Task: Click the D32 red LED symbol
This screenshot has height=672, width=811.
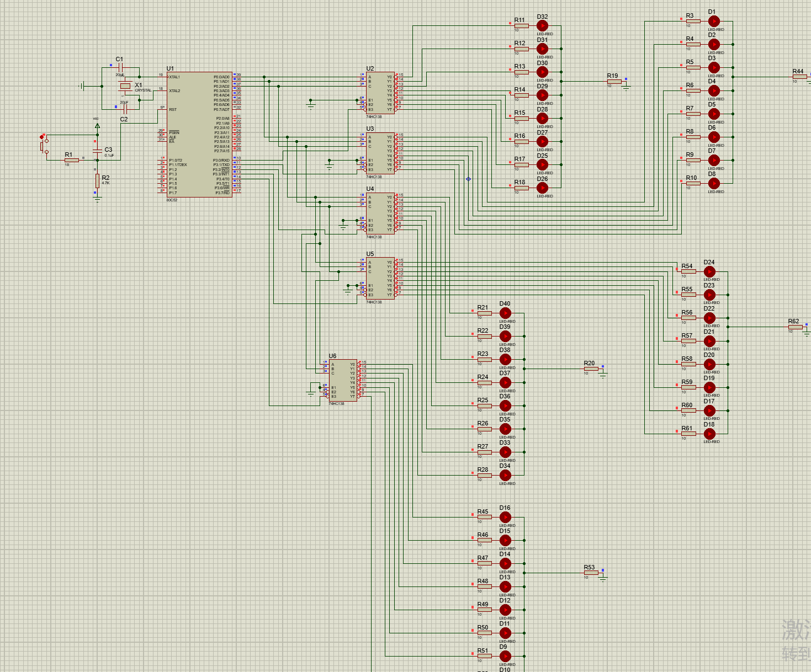Action: coord(542,25)
